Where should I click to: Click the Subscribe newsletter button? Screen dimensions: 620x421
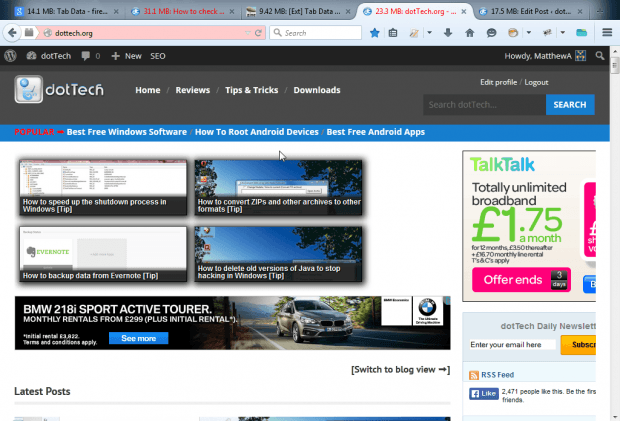578,345
